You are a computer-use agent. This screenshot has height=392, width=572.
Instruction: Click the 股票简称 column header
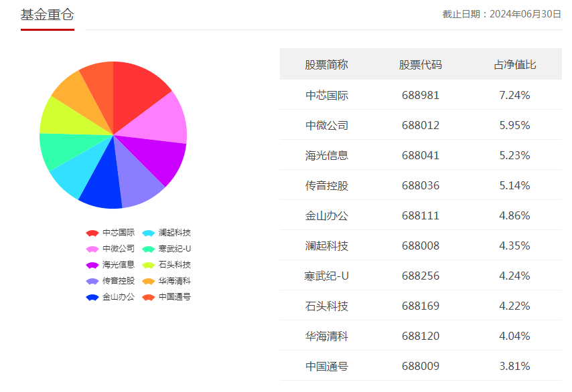point(327,65)
